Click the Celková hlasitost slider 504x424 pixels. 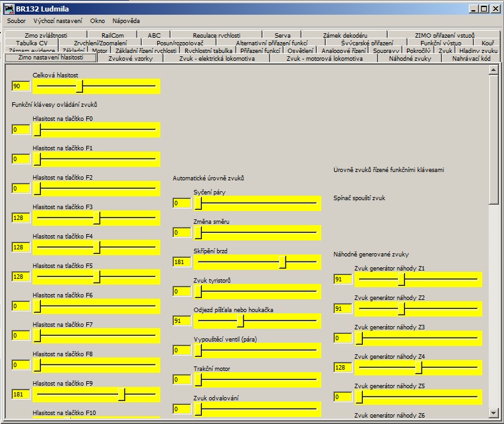tap(96, 86)
